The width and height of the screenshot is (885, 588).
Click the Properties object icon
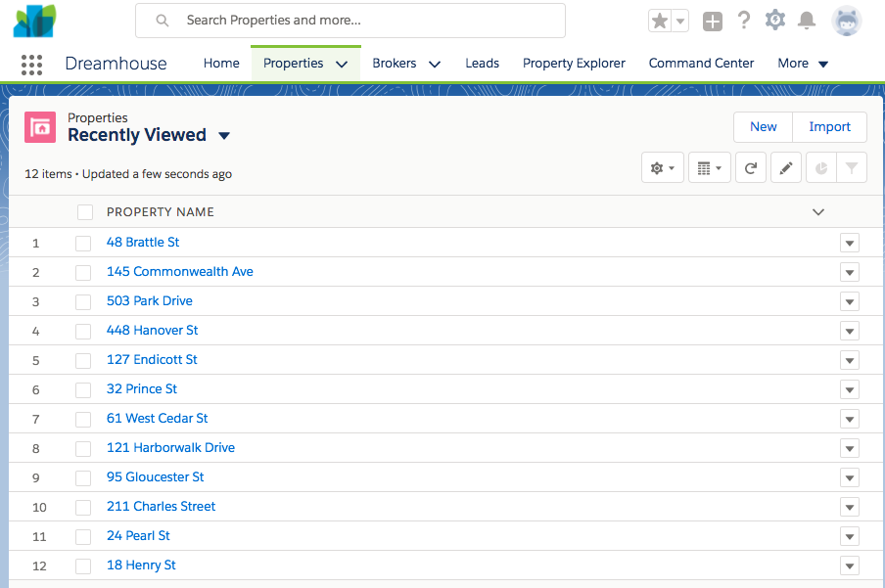pos(40,127)
